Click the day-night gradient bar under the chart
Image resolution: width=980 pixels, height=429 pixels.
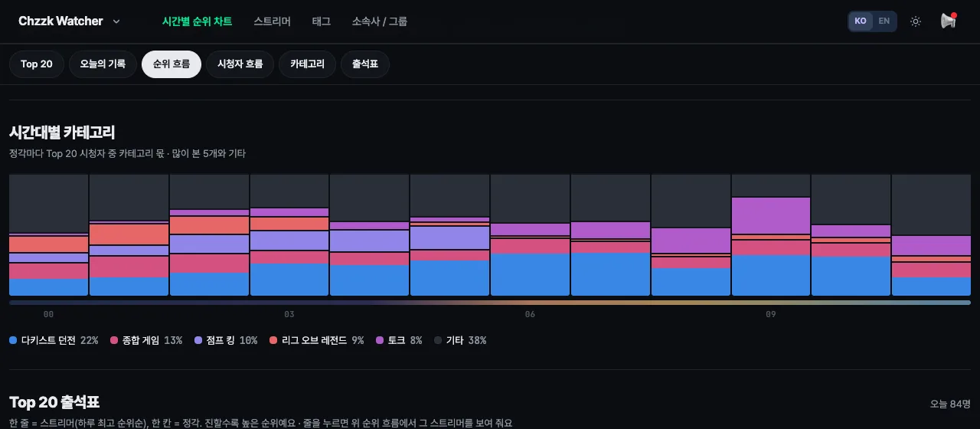(490, 303)
